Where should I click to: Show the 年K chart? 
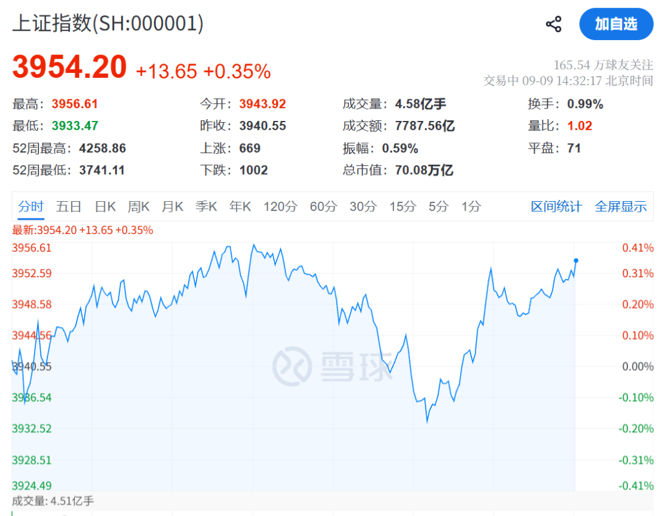tap(240, 207)
